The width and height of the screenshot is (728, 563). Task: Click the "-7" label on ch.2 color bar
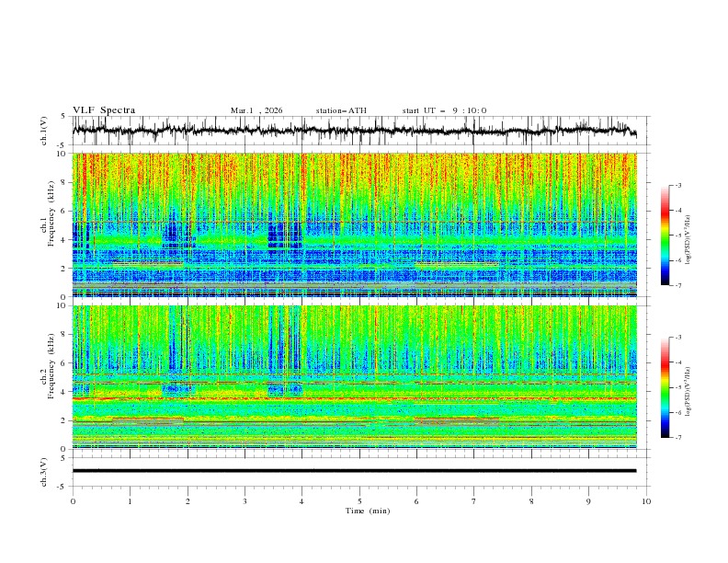(x=678, y=438)
